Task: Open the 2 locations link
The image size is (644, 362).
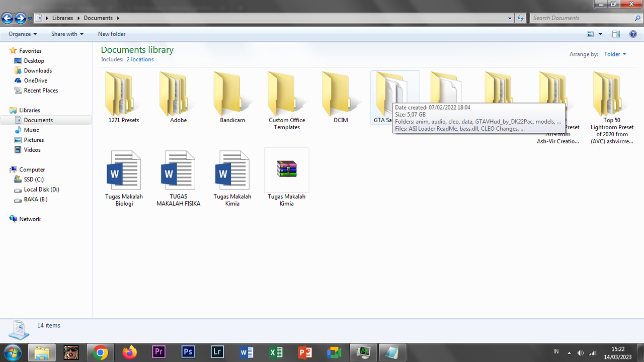Action: tap(140, 59)
